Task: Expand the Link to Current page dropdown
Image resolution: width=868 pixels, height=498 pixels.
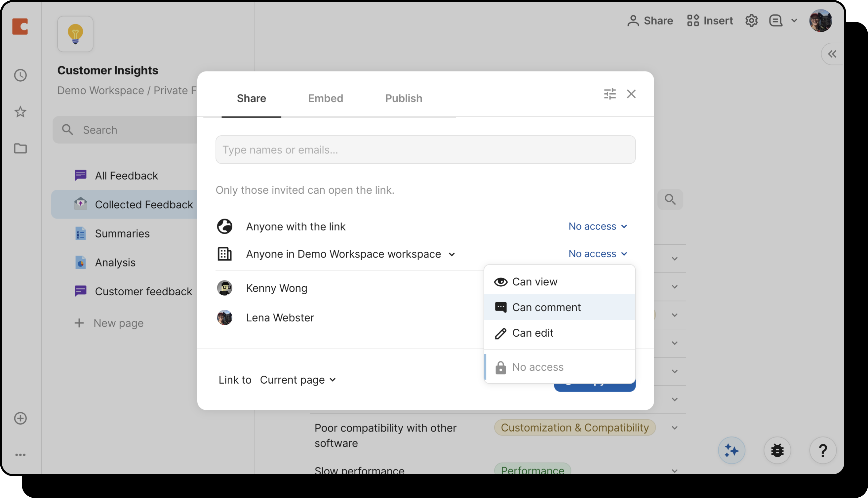Action: tap(298, 380)
